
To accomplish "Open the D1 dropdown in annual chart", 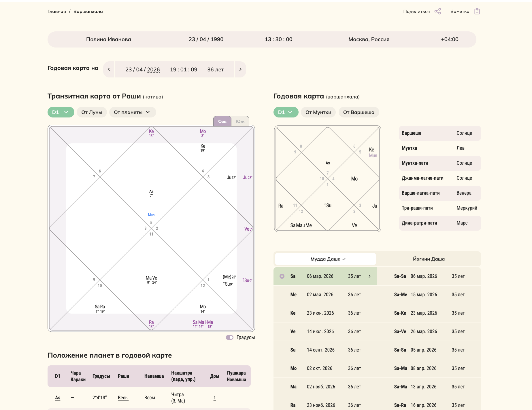I will pyautogui.click(x=286, y=112).
